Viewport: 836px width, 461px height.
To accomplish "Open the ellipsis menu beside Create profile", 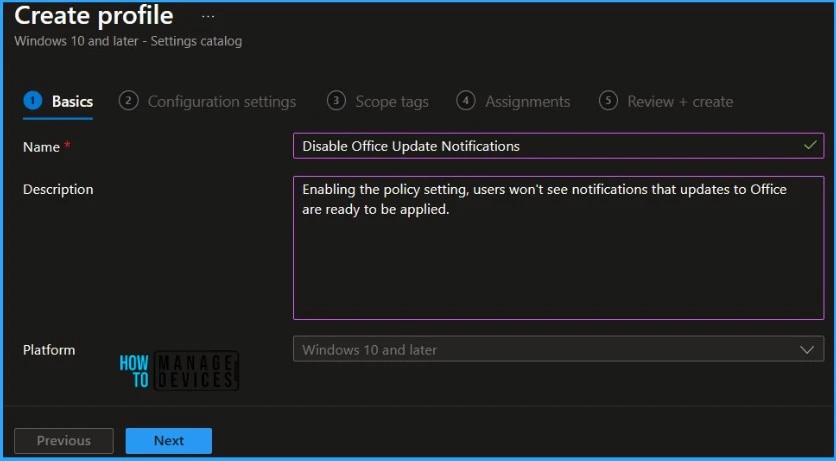I will 208,17.
